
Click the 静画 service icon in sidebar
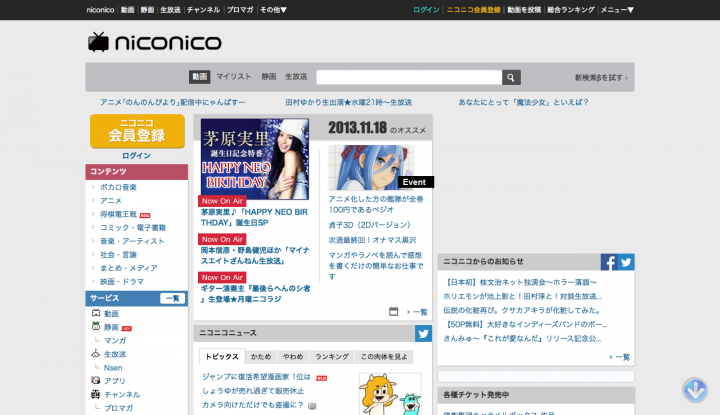pyautogui.click(x=96, y=326)
